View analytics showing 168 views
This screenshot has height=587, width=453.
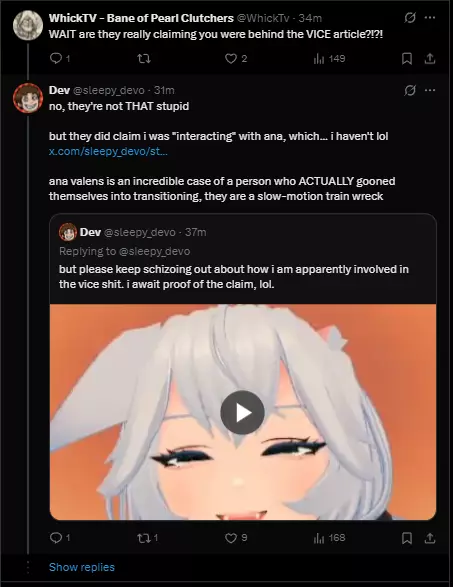[329, 538]
